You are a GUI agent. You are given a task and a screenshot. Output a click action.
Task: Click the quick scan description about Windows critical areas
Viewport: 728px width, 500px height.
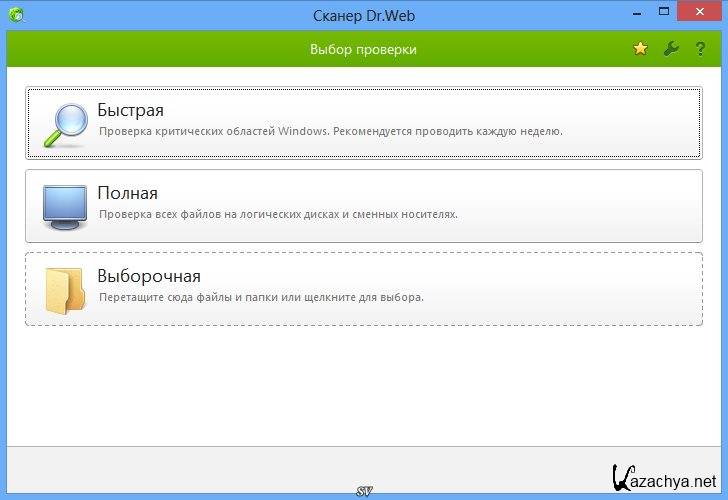(330, 131)
